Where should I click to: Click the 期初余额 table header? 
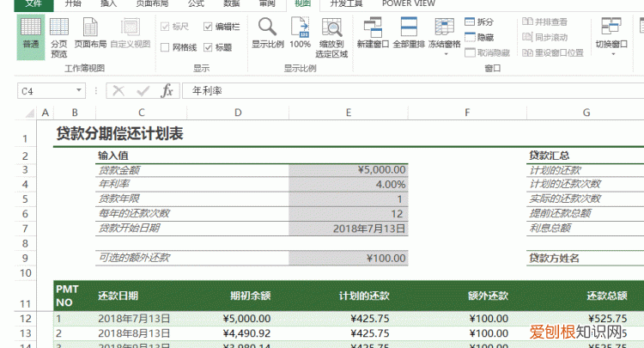[x=238, y=296]
